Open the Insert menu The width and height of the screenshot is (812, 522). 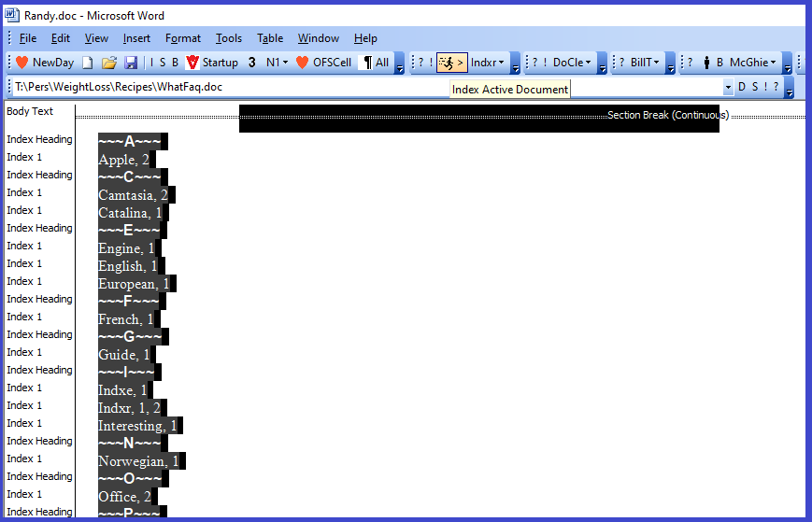[x=136, y=38]
